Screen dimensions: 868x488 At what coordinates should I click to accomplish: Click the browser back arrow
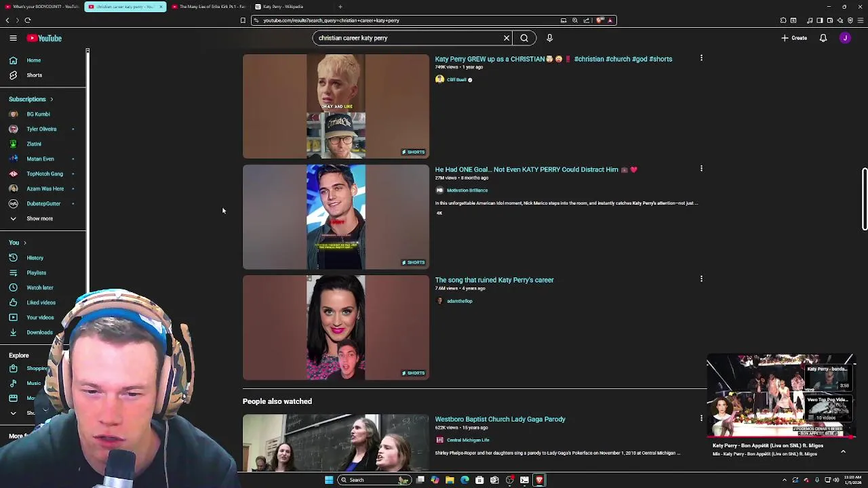tap(7, 20)
